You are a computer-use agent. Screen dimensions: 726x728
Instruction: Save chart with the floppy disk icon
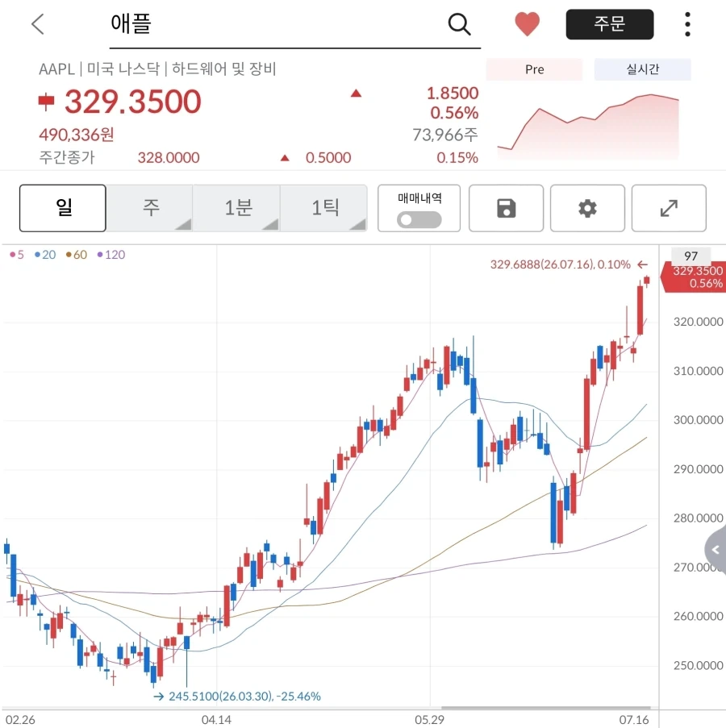click(506, 208)
